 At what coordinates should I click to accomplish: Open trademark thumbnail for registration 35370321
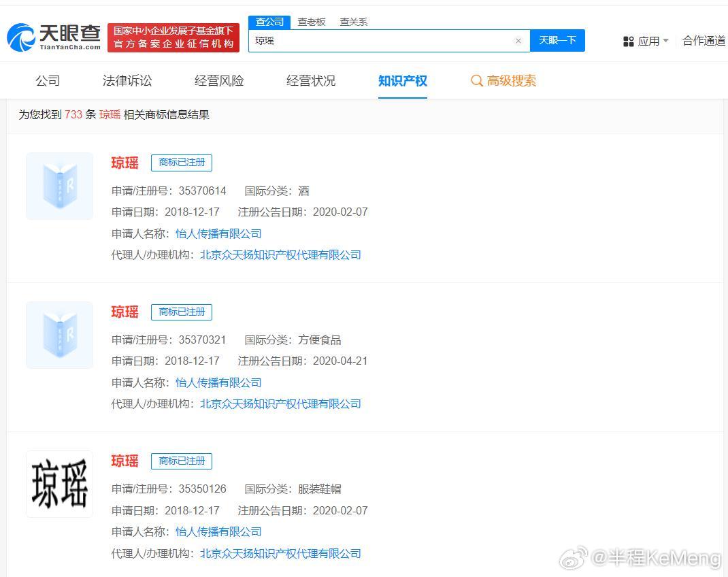59,335
